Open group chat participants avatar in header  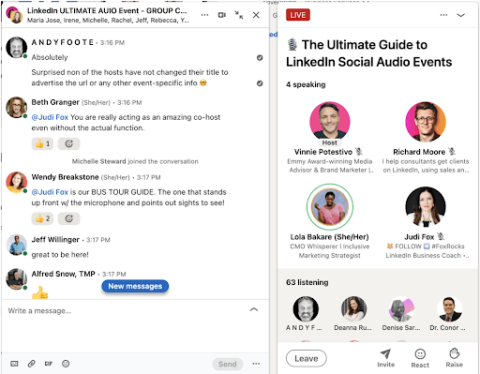[x=14, y=15]
